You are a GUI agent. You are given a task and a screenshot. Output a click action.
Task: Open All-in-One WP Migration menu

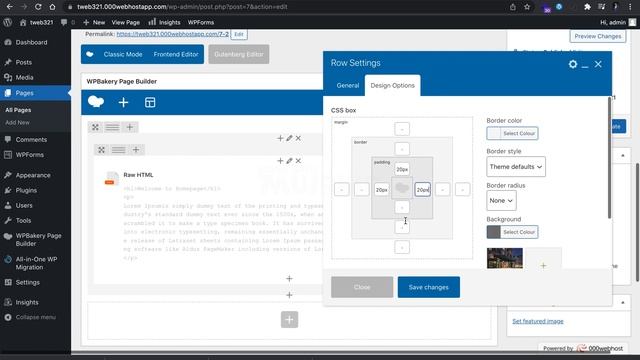coord(36,263)
